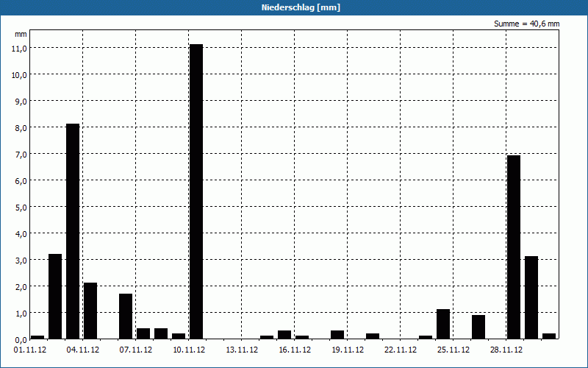Click the 0.9 mm bar after 25.11.12

tap(478, 327)
